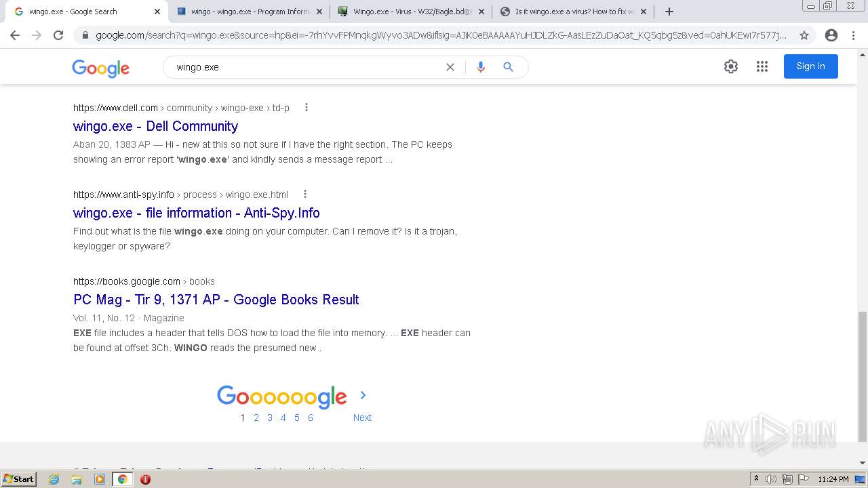Go back with the browser back arrow
The height and width of the screenshot is (488, 868).
pyautogui.click(x=15, y=35)
